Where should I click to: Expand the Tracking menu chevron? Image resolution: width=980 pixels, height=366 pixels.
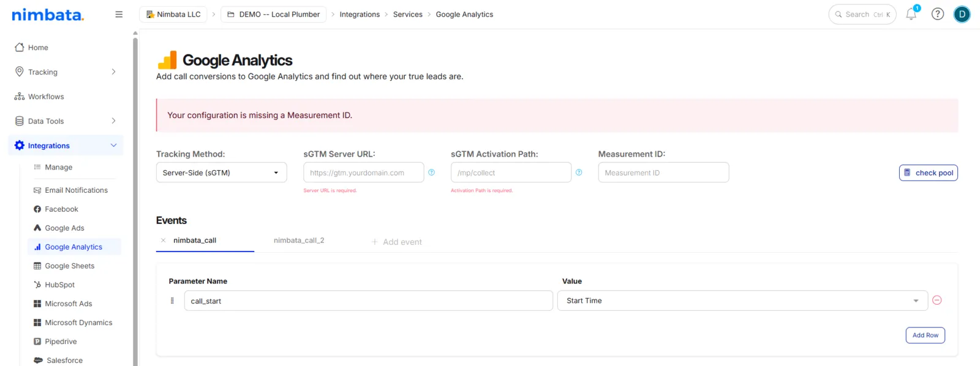(x=113, y=72)
